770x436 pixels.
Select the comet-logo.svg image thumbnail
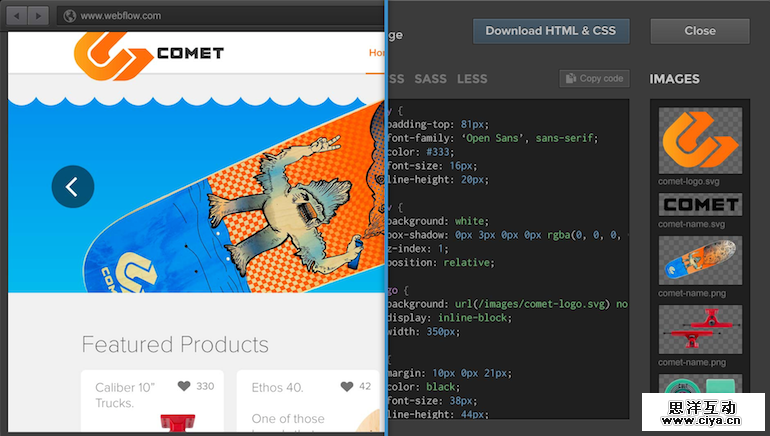point(700,140)
